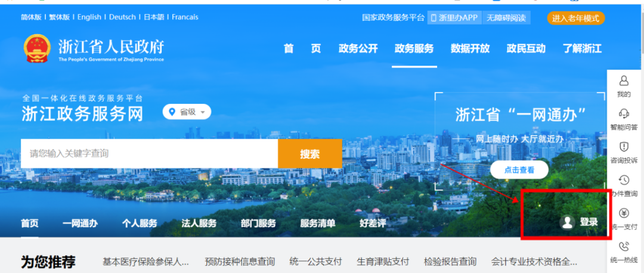Switch to the 法人服务 tab
Screen dimensions: 644x273
[199, 223]
